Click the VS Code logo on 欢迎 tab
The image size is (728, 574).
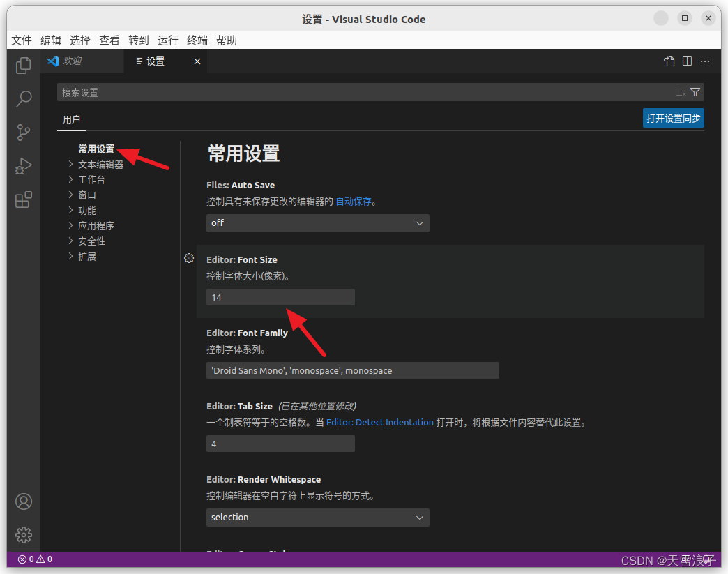tap(53, 61)
